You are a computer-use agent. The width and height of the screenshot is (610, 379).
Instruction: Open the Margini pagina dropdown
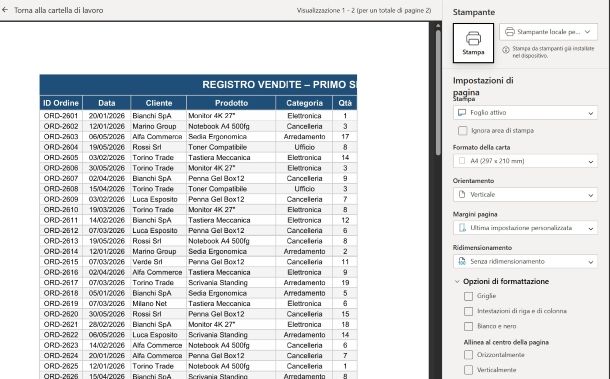click(x=525, y=228)
